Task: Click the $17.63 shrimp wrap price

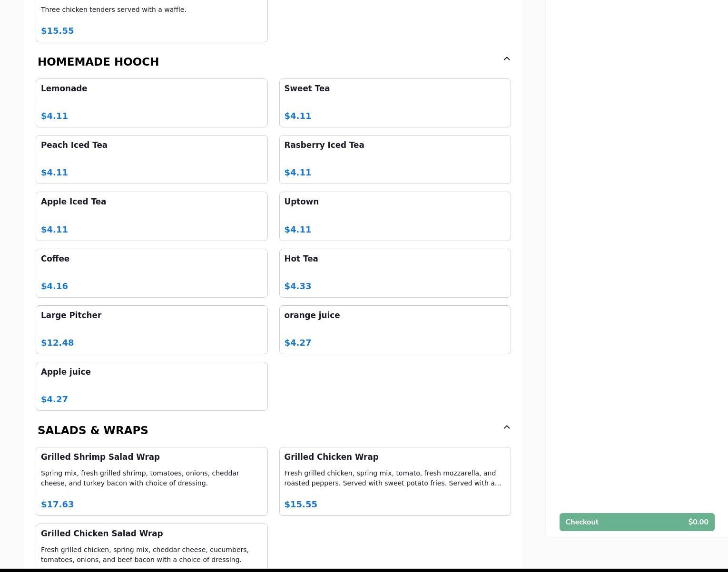Action: (58, 504)
